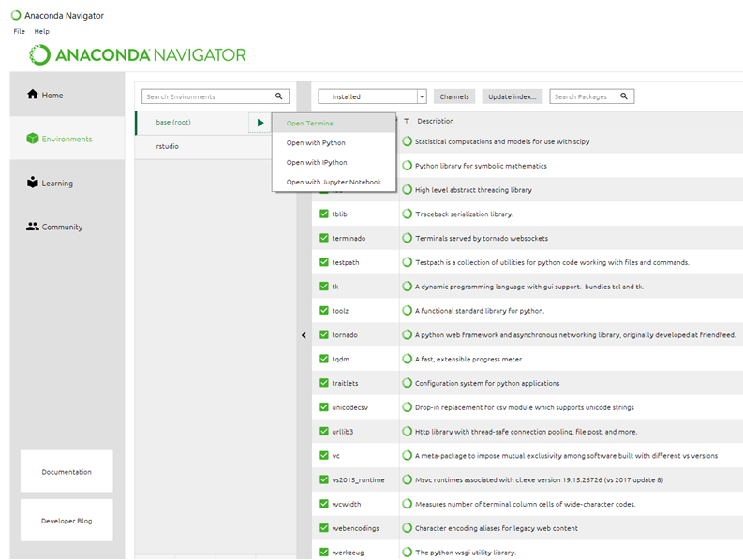
Task: Choose Open with IPython
Action: coord(334,162)
